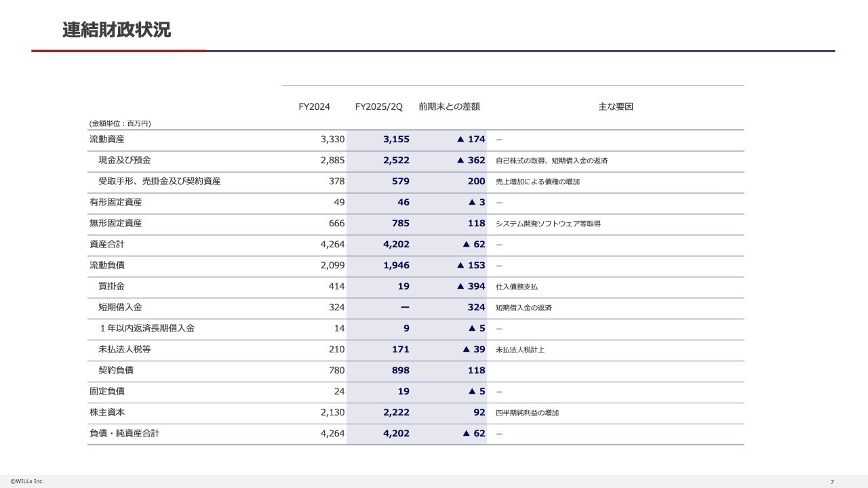Select FY2025/2Q value 46
Screen dimensions: 868x488
coord(403,203)
